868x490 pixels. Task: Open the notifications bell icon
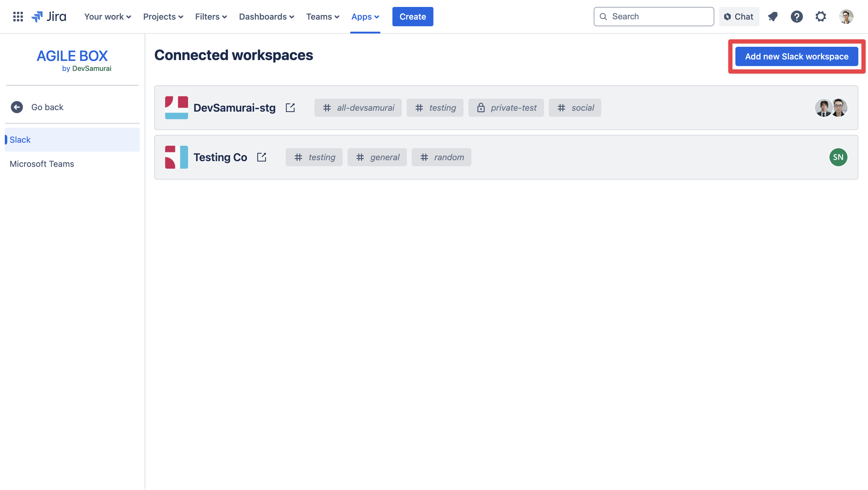point(773,17)
